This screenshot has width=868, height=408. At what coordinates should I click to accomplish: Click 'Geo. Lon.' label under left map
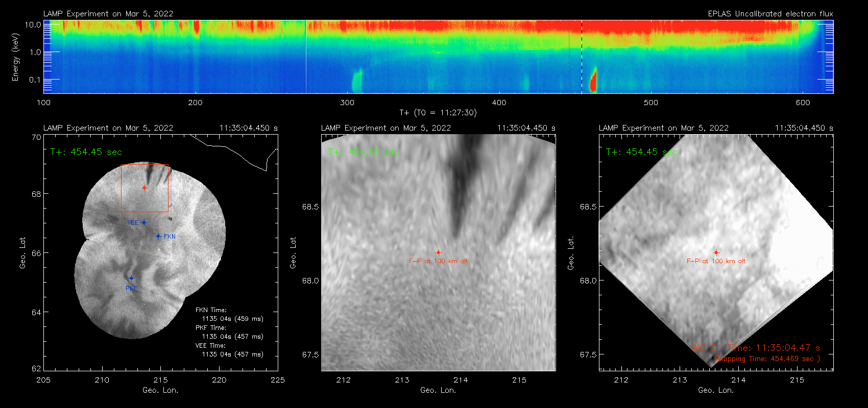(x=160, y=390)
